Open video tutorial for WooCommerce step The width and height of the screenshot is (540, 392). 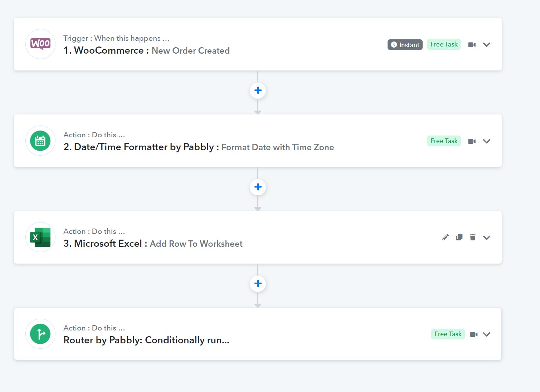click(472, 45)
